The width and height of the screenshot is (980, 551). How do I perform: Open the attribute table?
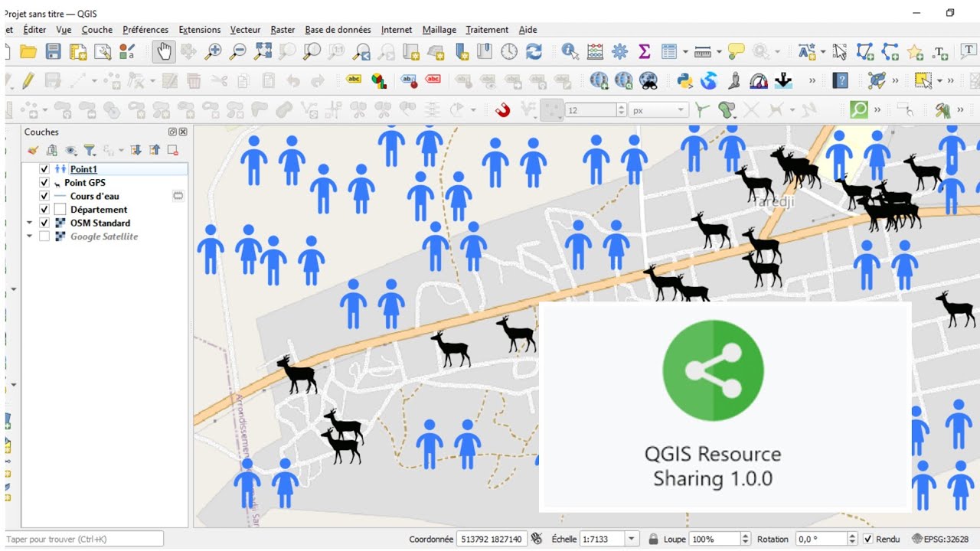pos(669,51)
